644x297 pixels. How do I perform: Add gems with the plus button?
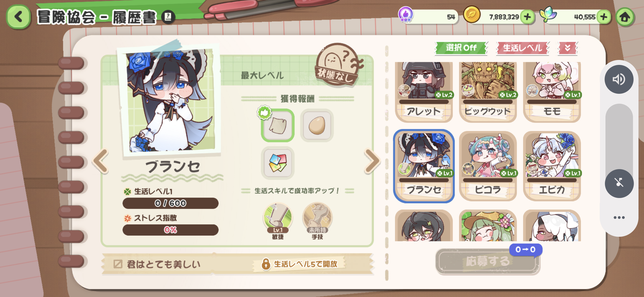click(604, 17)
